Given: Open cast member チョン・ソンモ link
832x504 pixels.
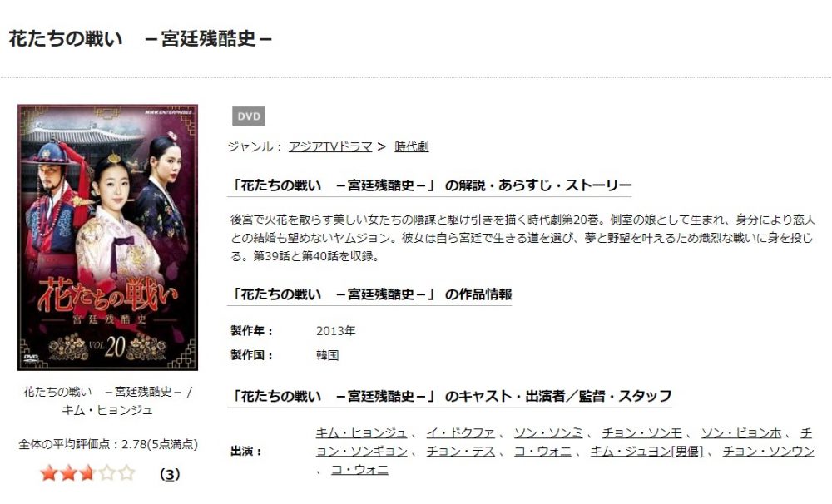Looking at the screenshot, I should pos(641,433).
